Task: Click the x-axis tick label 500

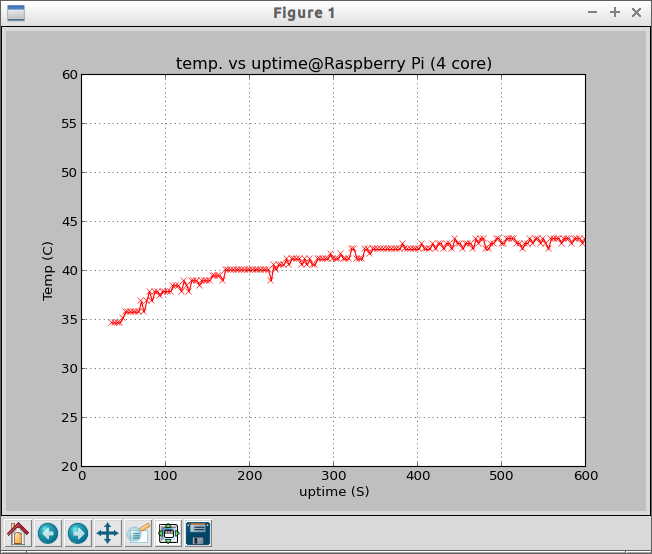Action: click(501, 475)
